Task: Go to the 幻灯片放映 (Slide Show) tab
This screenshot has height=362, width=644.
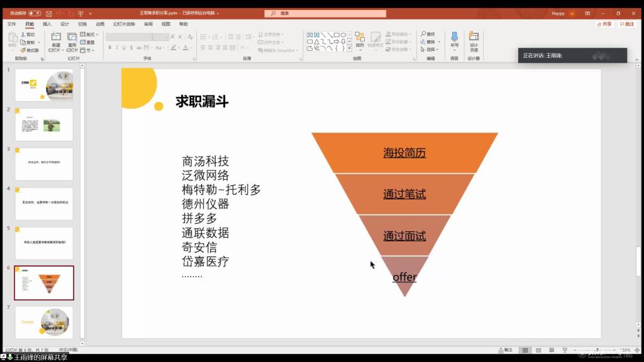Action: 124,25
